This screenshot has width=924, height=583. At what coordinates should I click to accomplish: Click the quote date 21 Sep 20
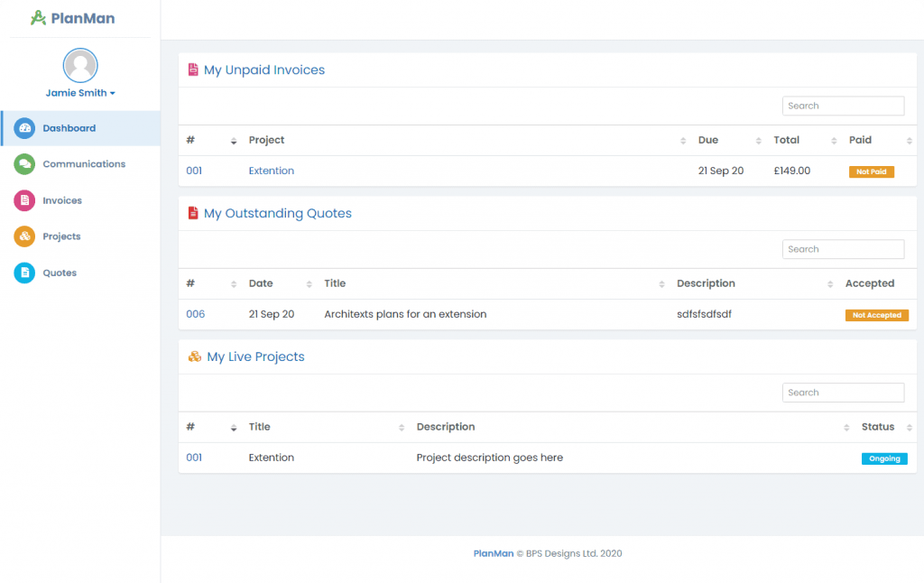(271, 314)
